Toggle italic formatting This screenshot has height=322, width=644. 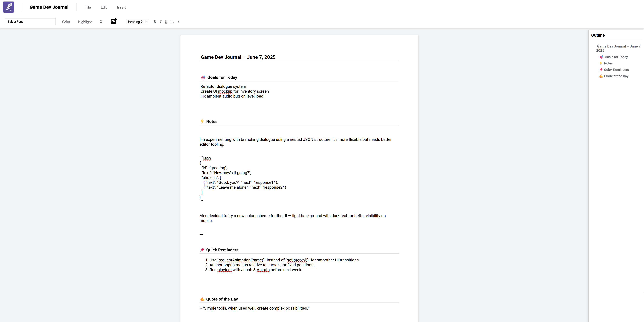(x=160, y=22)
